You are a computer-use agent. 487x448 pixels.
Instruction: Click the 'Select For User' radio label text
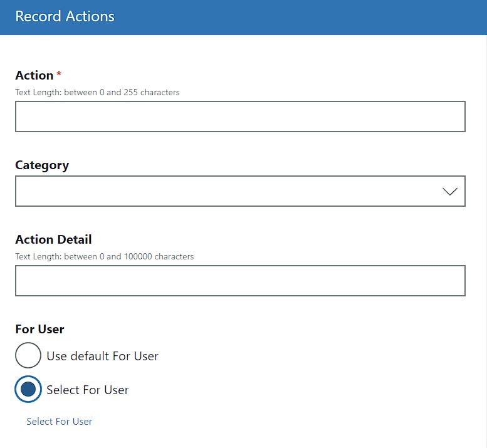87,390
